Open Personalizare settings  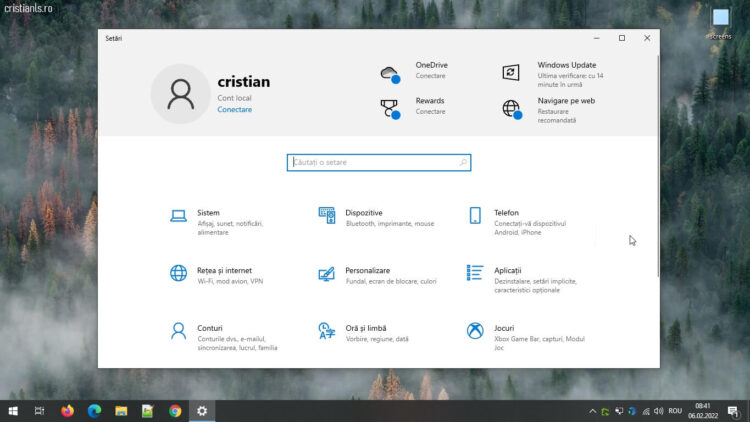click(x=367, y=271)
